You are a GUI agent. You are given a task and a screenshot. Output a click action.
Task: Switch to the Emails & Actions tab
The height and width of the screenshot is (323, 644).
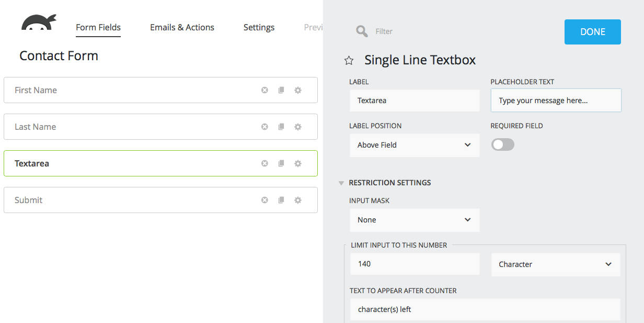(x=182, y=27)
